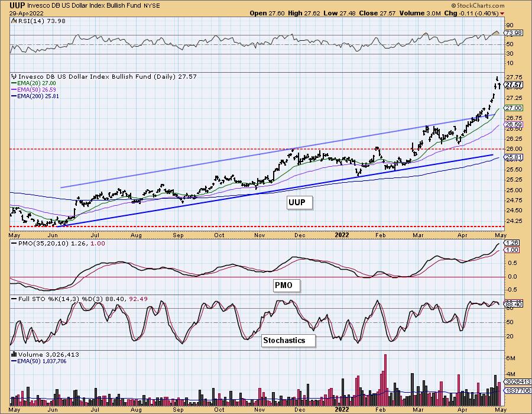
Task: Click the Stochastics annotation box
Action: tap(288, 340)
